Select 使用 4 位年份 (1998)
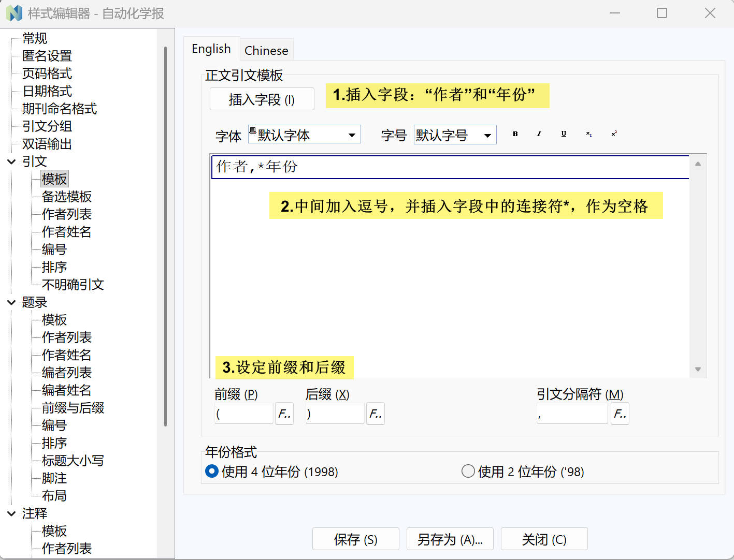This screenshot has height=560, width=734. 211,471
